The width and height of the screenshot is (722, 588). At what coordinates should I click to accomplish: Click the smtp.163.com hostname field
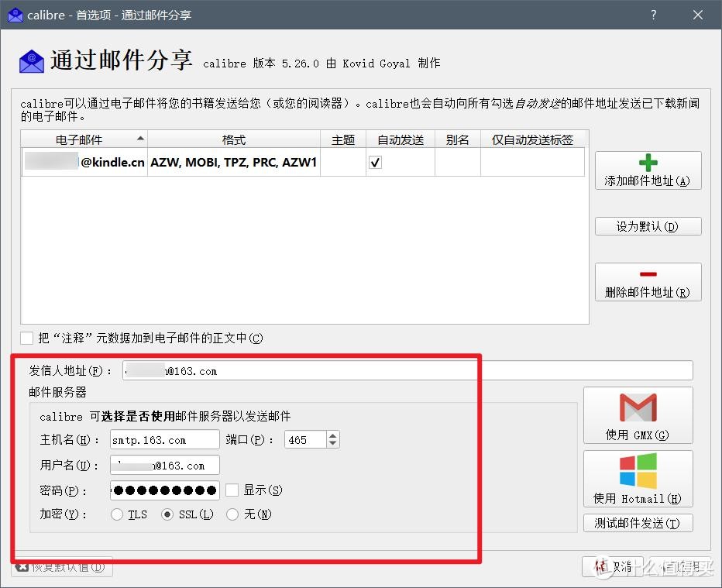point(164,440)
